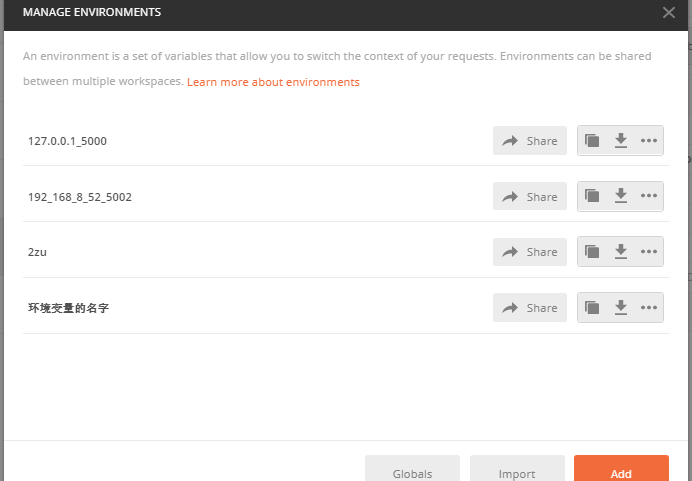Open more actions for 192_168_8_52_5002

click(649, 196)
